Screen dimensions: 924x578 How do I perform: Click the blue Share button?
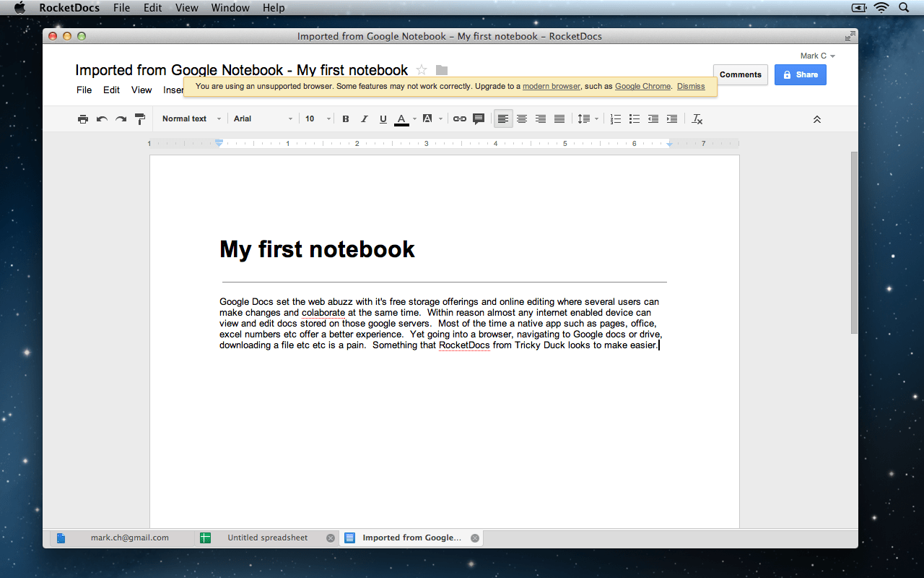(801, 74)
